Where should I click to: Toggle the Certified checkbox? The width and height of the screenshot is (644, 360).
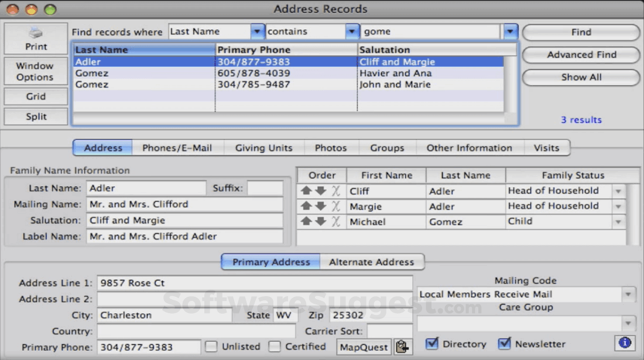[x=275, y=346]
